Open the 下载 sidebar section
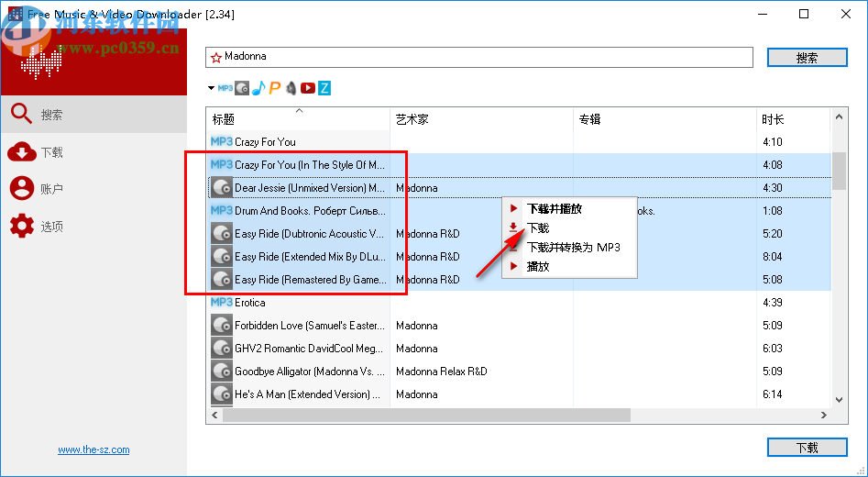The width and height of the screenshot is (868, 477). 94,151
